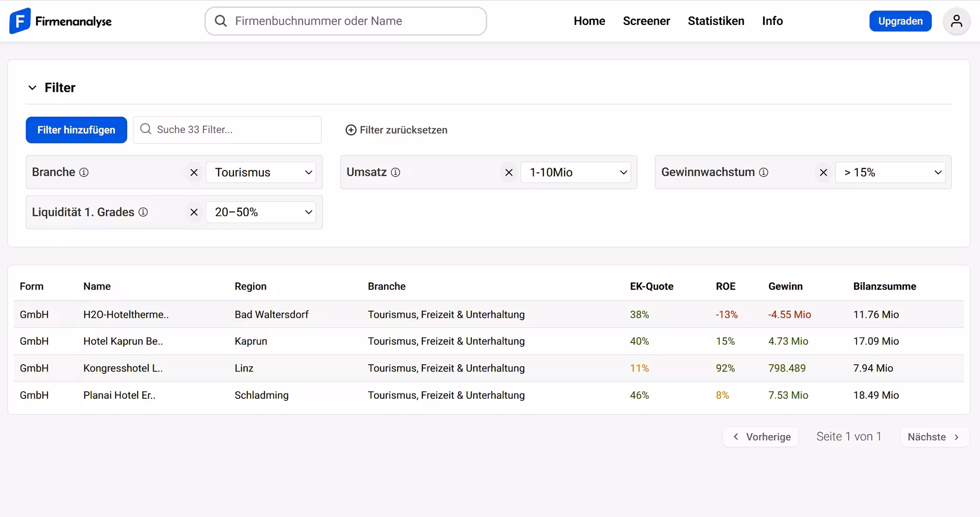The width and height of the screenshot is (980, 517).
Task: Click the Branche filter info icon
Action: (x=84, y=172)
